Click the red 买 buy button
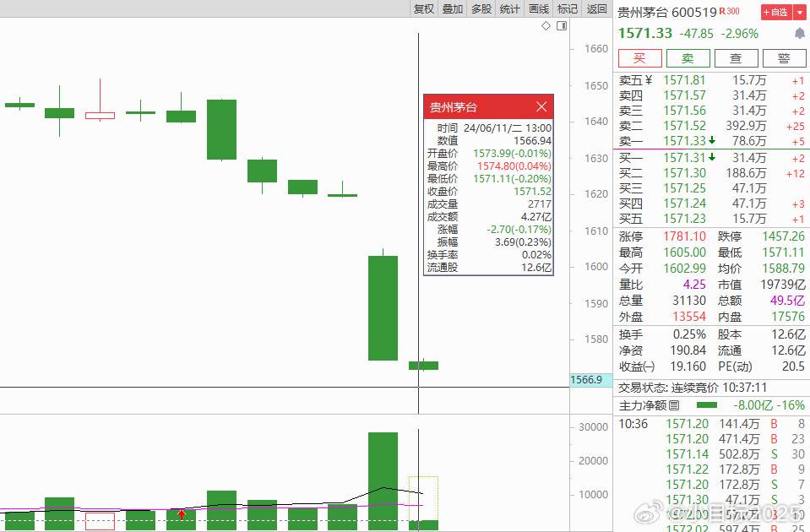The width and height of the screenshot is (810, 532). tap(640, 58)
